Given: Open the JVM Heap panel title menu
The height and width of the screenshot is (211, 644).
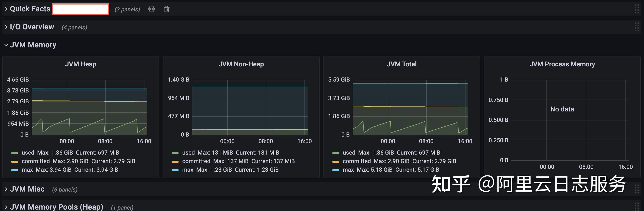Looking at the screenshot, I should click(x=80, y=64).
